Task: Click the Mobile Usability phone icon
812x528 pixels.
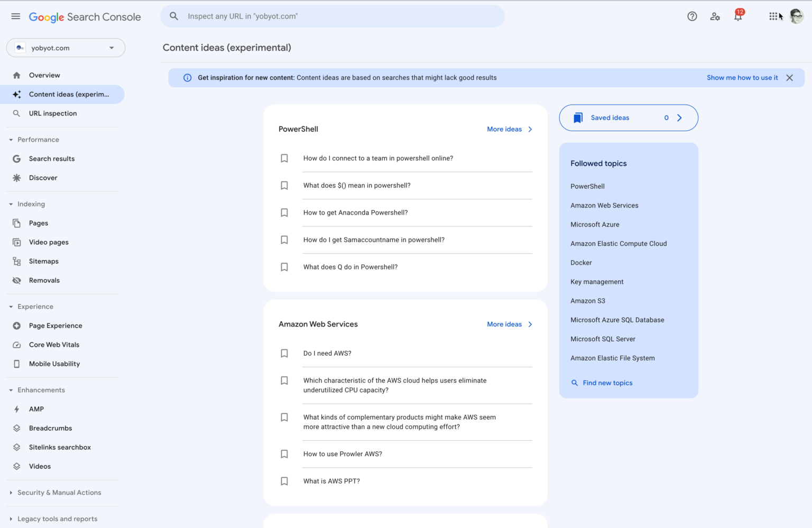Action: 17,364
